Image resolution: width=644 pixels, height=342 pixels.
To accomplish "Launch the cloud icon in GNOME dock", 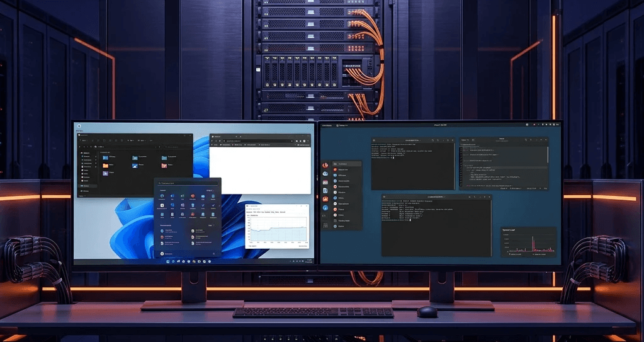I will click(325, 174).
